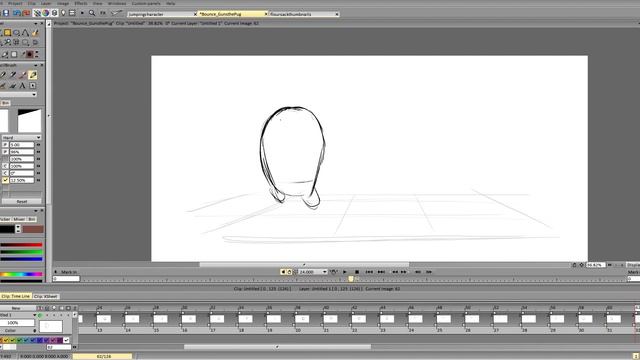This screenshot has width=640, height=360.
Task: Expand the brush panel options arrow
Action: coord(36,65)
